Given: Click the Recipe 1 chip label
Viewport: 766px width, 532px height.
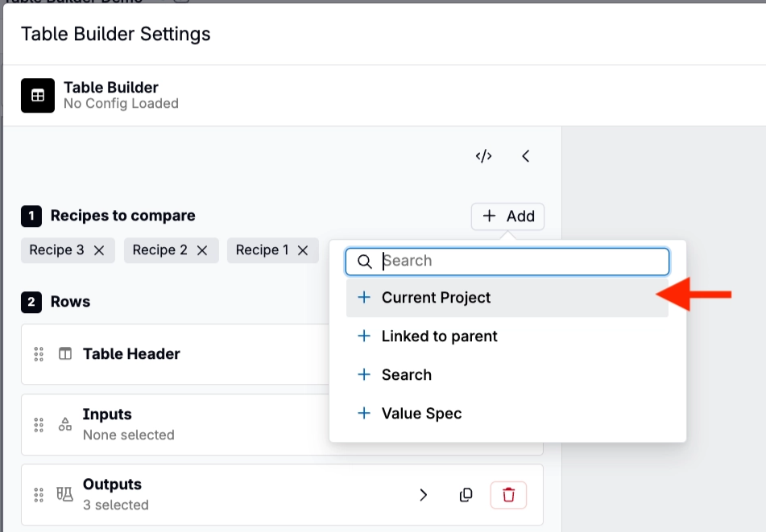Looking at the screenshot, I should pyautogui.click(x=262, y=250).
